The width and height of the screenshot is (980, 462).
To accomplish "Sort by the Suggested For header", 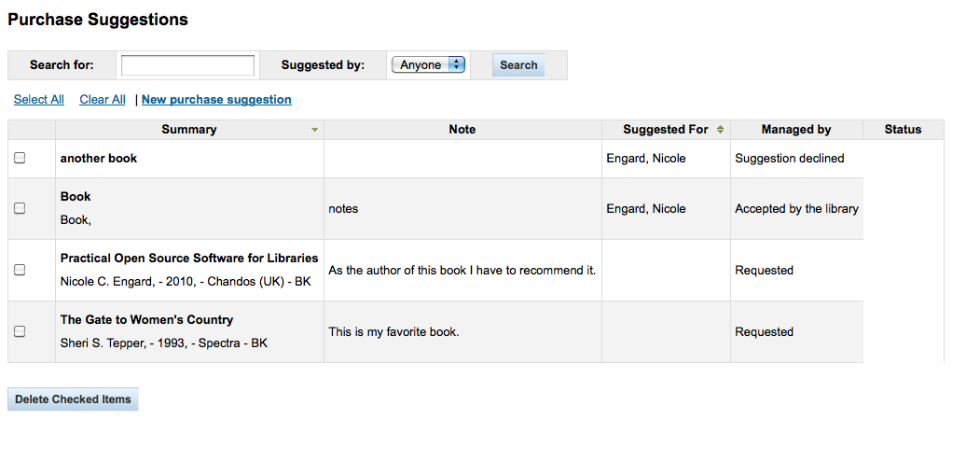I will click(665, 130).
